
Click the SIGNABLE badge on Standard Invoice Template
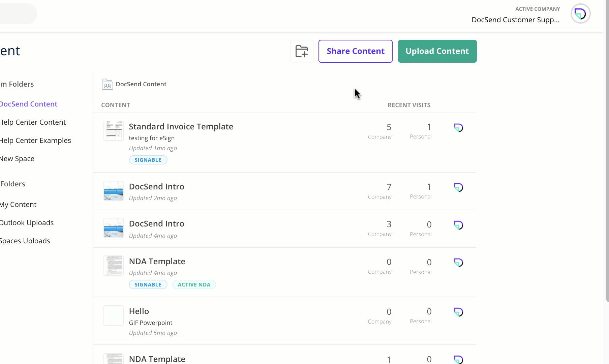click(148, 160)
